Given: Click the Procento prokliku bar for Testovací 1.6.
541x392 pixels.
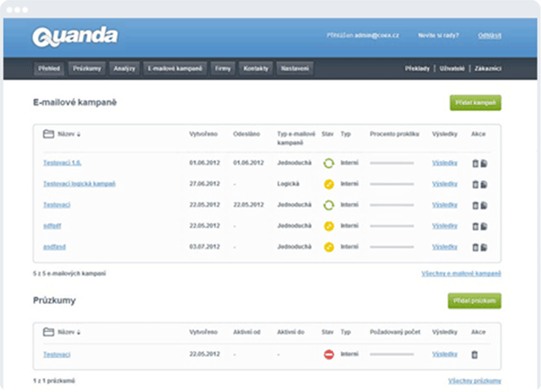Looking at the screenshot, I should click(392, 163).
